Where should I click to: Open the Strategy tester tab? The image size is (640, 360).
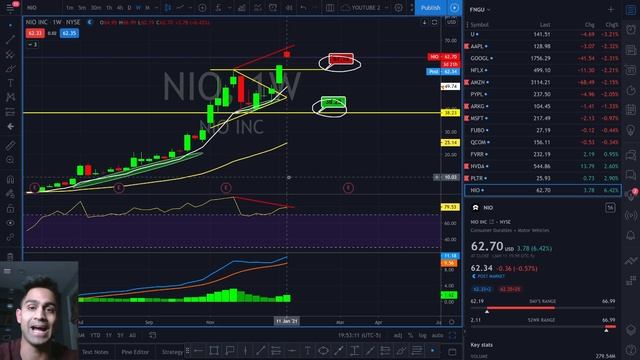tap(172, 351)
